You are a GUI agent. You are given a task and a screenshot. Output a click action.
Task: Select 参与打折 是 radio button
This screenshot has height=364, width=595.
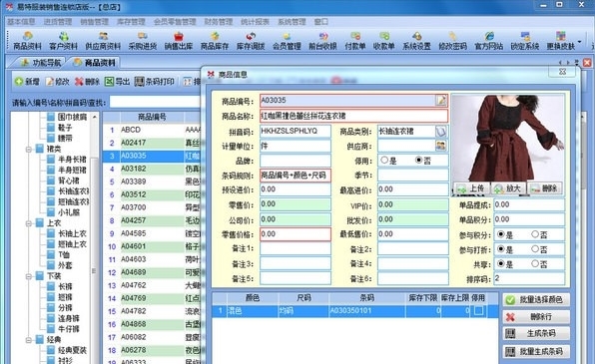pyautogui.click(x=501, y=249)
